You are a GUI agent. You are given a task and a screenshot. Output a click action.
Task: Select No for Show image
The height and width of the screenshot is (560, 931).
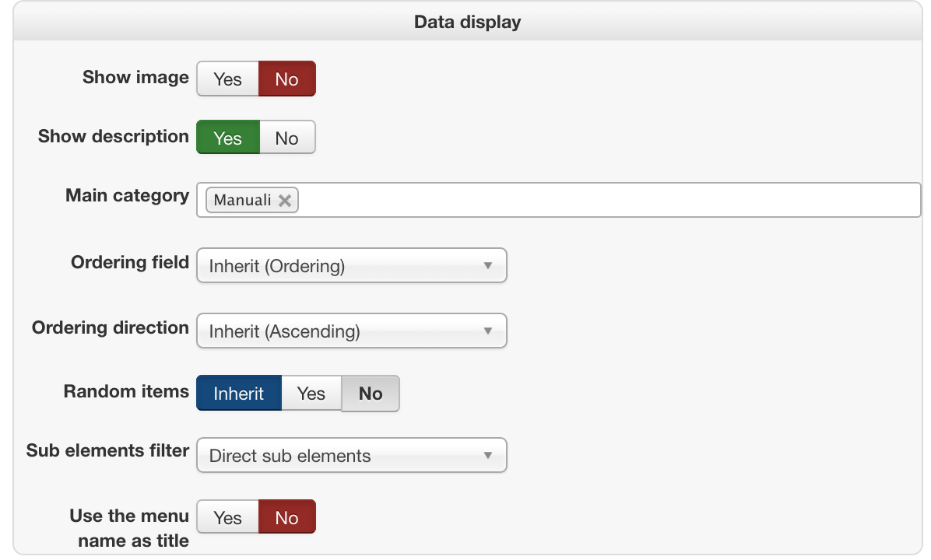tap(286, 79)
